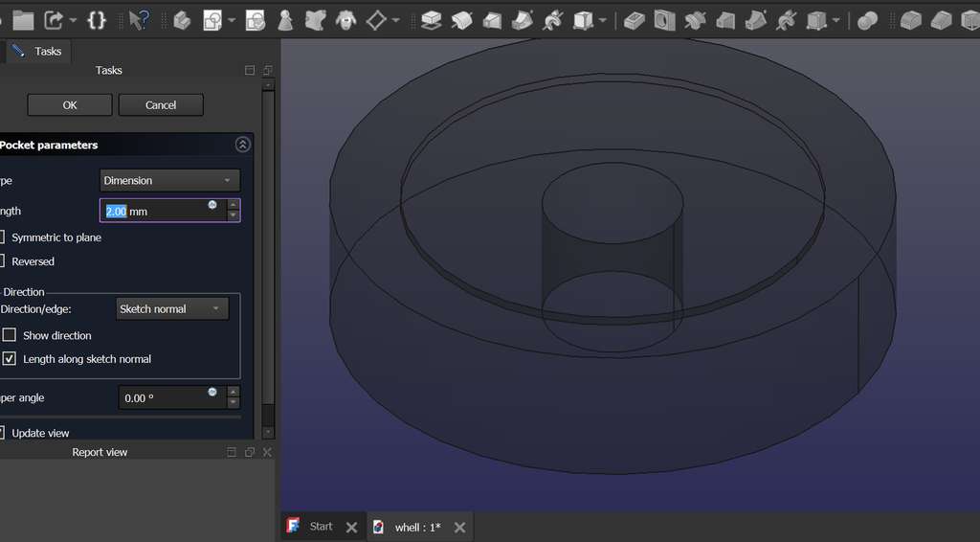Select the Pad tool
The width and height of the screenshot is (980, 542).
pyautogui.click(x=432, y=21)
